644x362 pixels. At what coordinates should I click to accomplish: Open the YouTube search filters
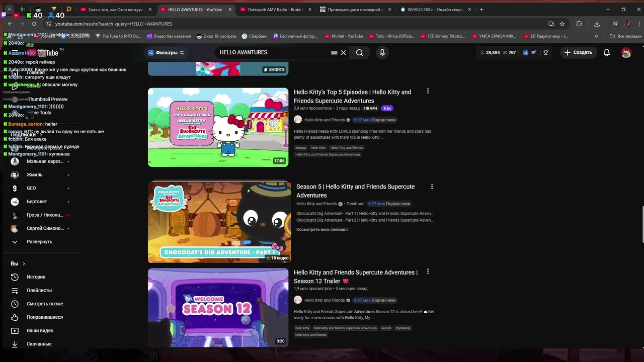pyautogui.click(x=166, y=52)
